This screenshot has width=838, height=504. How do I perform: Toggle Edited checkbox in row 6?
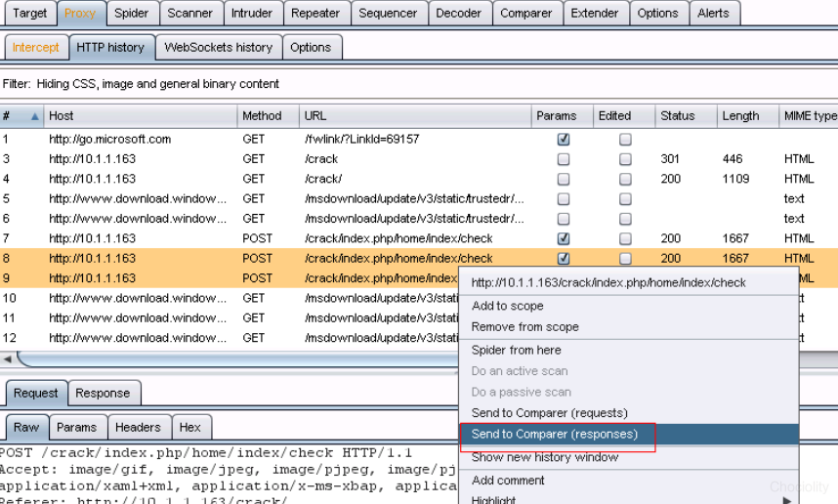tap(625, 219)
